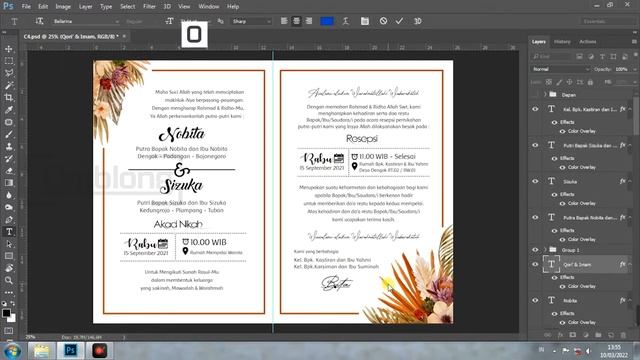
Task: Open the layer Opacity dropdown arrow
Action: (634, 69)
